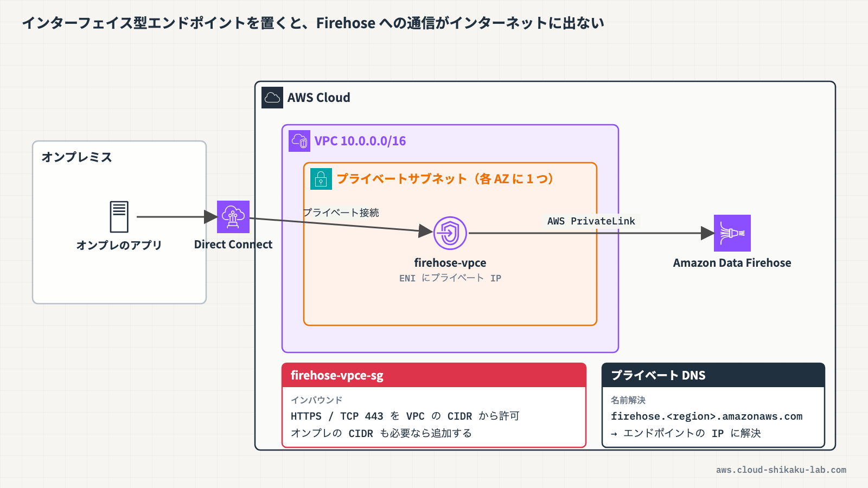Click the "オンプレの CIDR も必要なら追加する" line

381,433
